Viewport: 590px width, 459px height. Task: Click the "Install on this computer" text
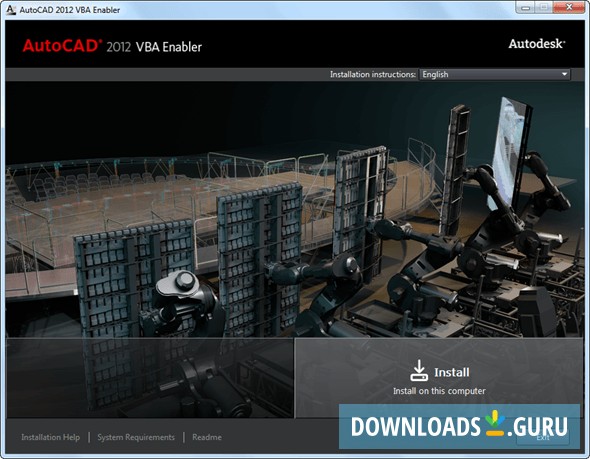439,391
